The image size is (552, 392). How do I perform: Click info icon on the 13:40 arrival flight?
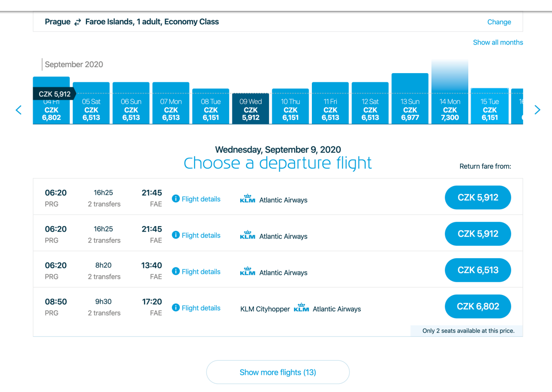(x=175, y=272)
